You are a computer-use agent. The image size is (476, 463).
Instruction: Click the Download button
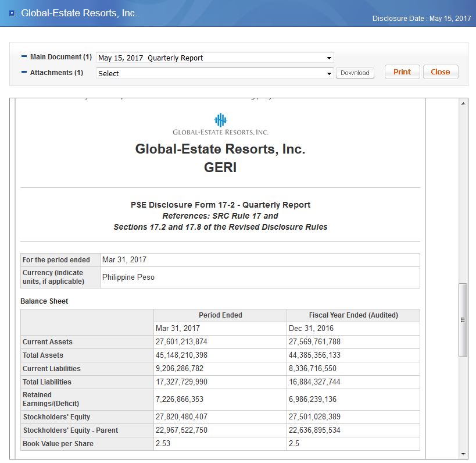[x=355, y=73]
